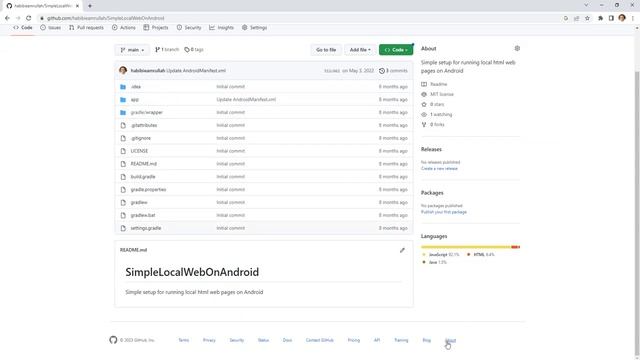The image size is (640, 360).
Task: Open the Readme link in About
Action: point(434,84)
